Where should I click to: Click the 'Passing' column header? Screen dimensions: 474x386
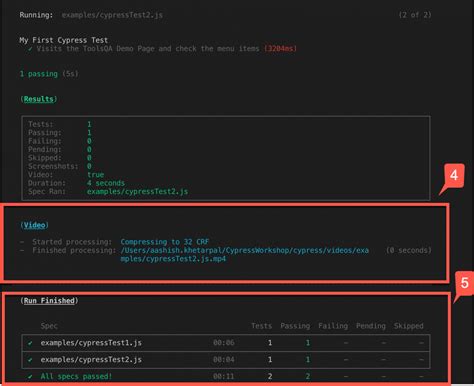(x=295, y=326)
